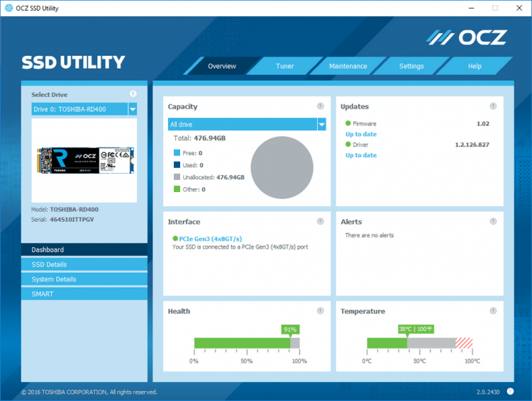Click the OCZ logo at top right

click(467, 38)
